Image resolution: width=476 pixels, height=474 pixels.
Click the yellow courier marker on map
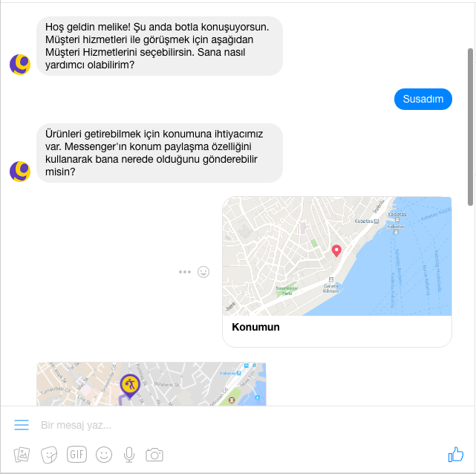point(130,386)
